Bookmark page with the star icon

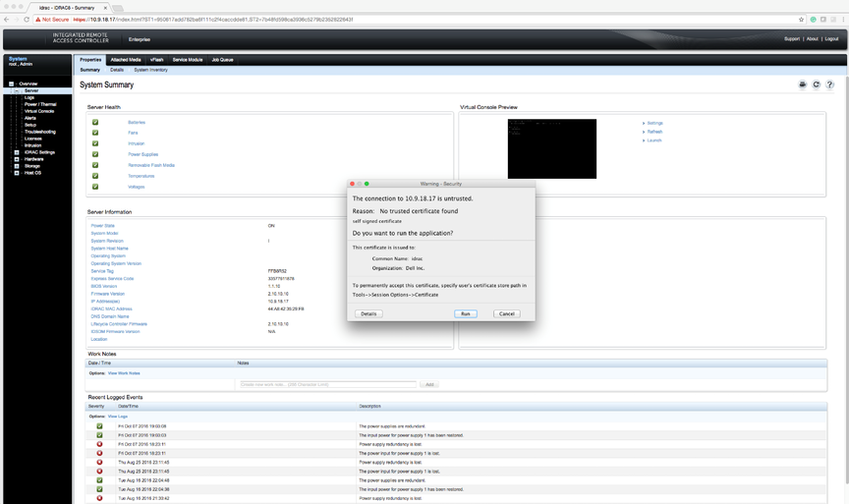(801, 20)
